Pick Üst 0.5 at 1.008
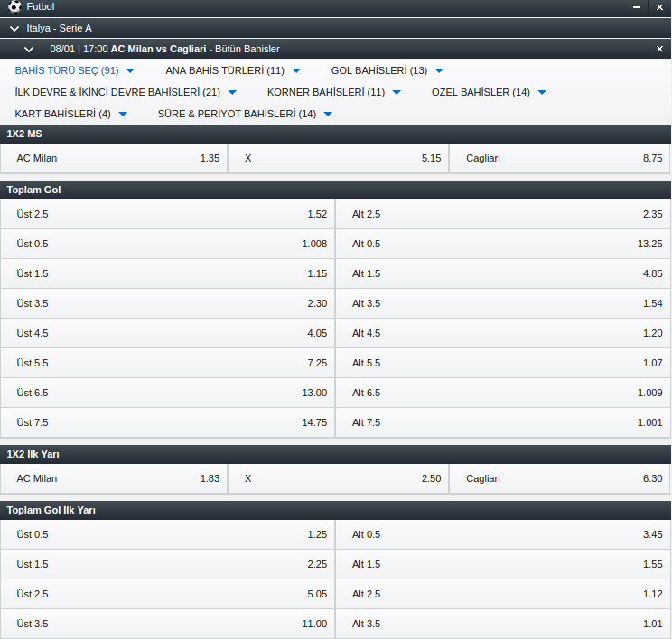Screen dimensions: 672x639 pos(168,244)
